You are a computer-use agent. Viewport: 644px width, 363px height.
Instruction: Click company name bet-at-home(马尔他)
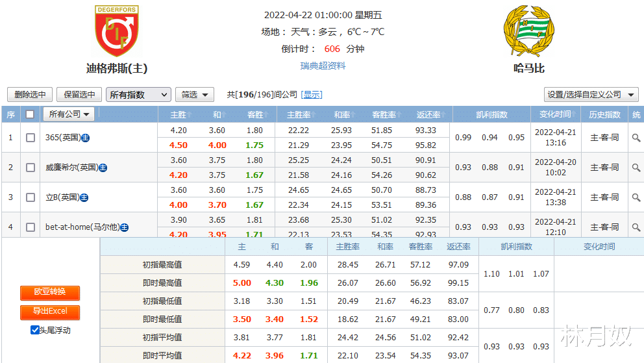(x=82, y=227)
